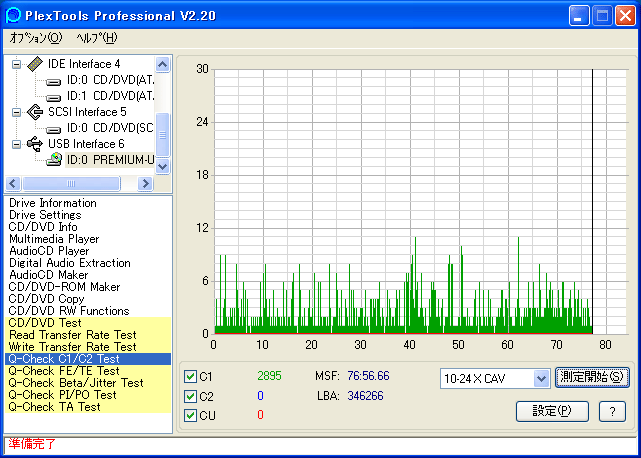Viewport: 641px width, 458px height.
Task: Click the device tree scroll down arrow
Action: point(163,166)
